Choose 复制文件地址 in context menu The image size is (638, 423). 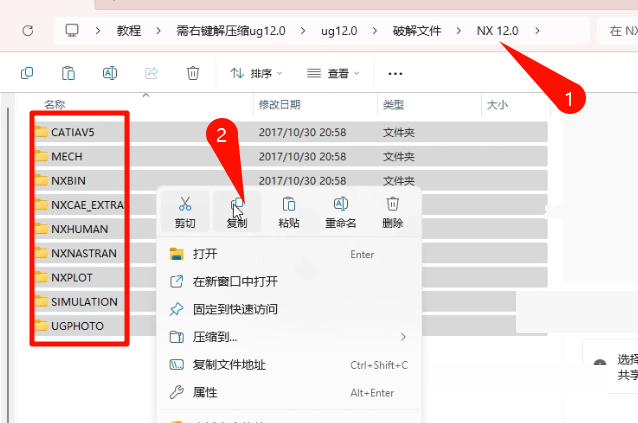(x=289, y=365)
